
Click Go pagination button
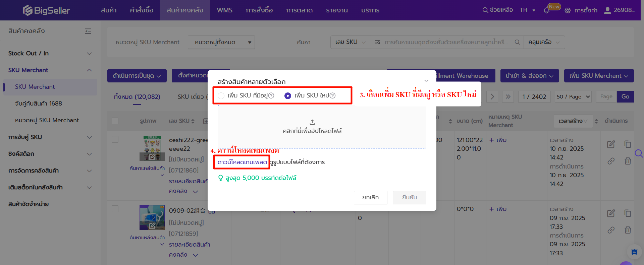pos(625,96)
